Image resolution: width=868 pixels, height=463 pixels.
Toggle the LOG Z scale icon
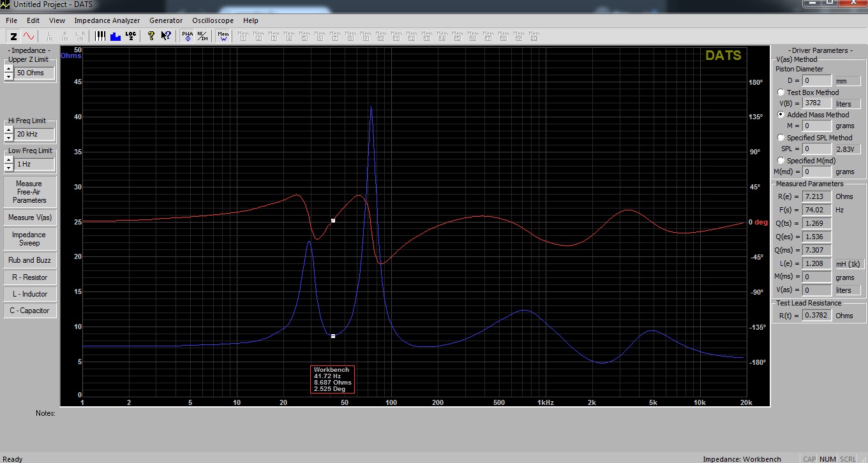131,36
